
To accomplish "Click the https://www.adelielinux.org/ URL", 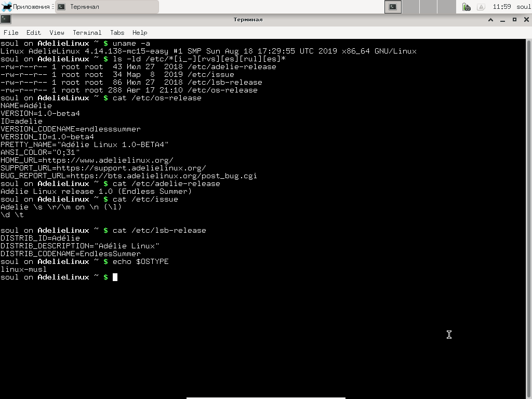I will [108, 160].
